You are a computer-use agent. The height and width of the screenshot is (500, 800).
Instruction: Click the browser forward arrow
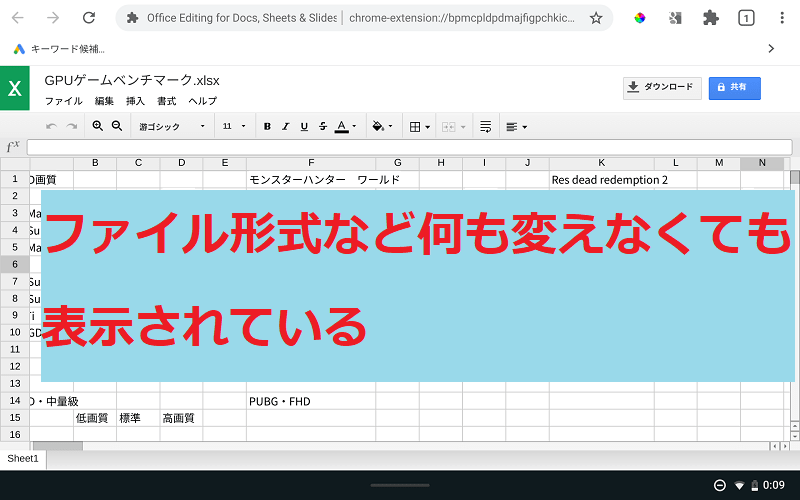click(x=53, y=18)
